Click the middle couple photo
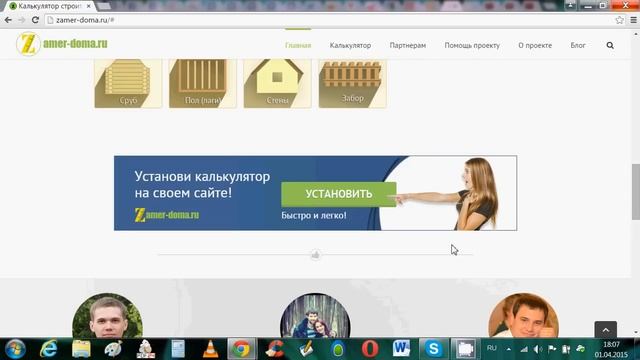 315,316
